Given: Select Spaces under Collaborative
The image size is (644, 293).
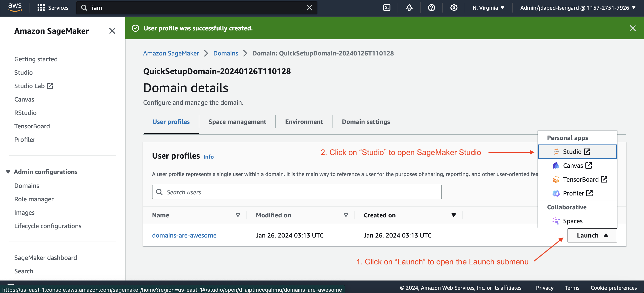Looking at the screenshot, I should pyautogui.click(x=572, y=221).
